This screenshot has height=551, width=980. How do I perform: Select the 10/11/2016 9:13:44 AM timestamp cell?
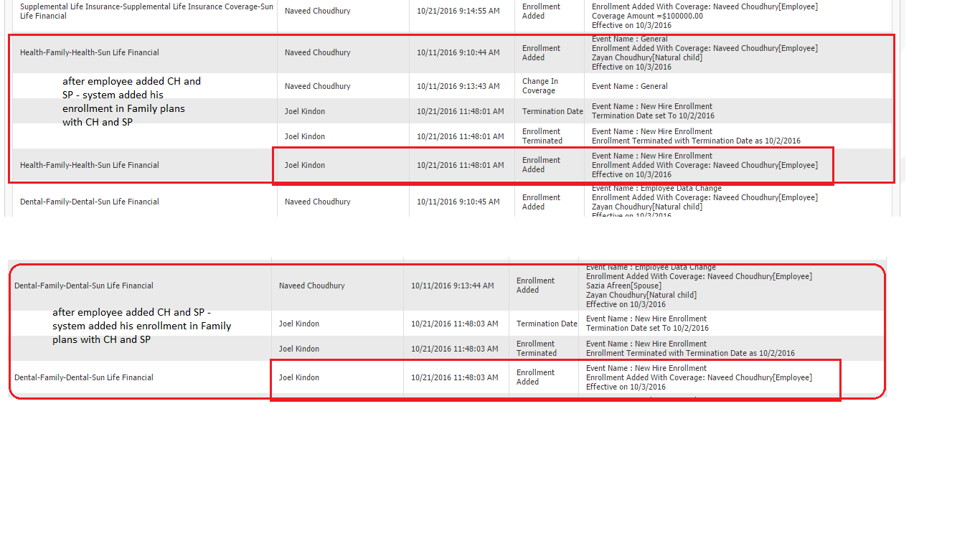pyautogui.click(x=452, y=286)
